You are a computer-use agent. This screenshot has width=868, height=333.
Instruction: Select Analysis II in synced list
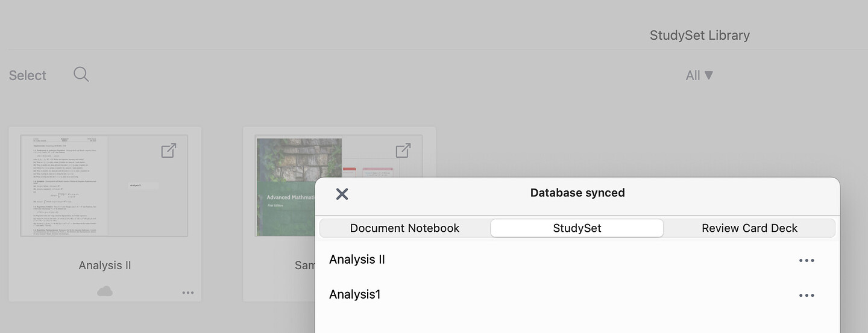tap(357, 260)
